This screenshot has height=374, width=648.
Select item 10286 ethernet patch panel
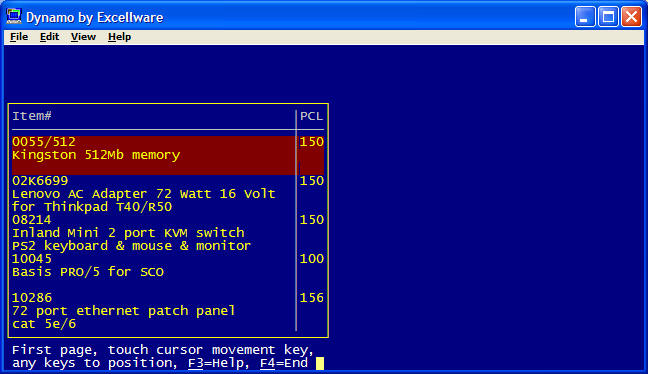[168, 310]
